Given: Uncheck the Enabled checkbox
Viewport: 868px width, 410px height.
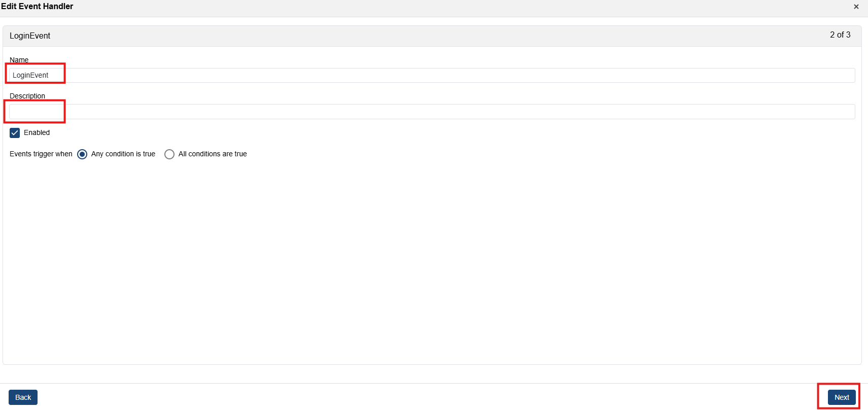Looking at the screenshot, I should [x=15, y=133].
